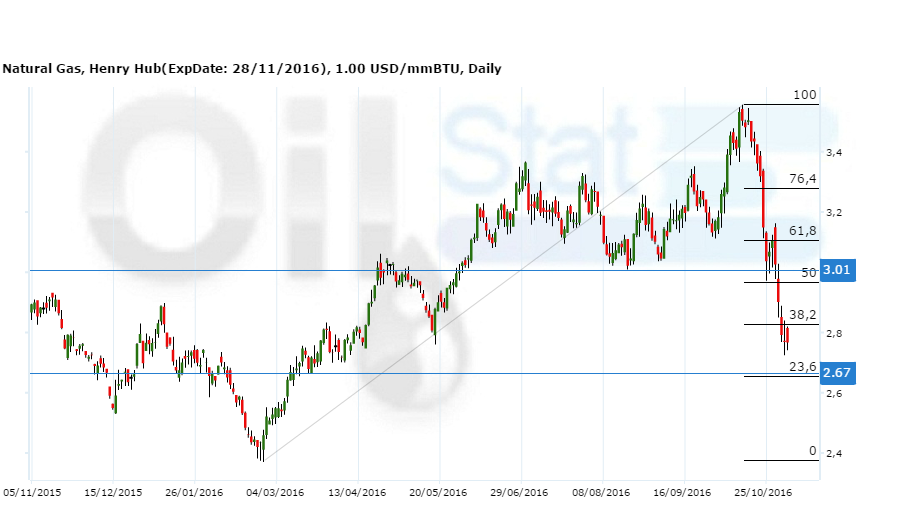Select the Fibonacci 100 level label

[x=804, y=95]
